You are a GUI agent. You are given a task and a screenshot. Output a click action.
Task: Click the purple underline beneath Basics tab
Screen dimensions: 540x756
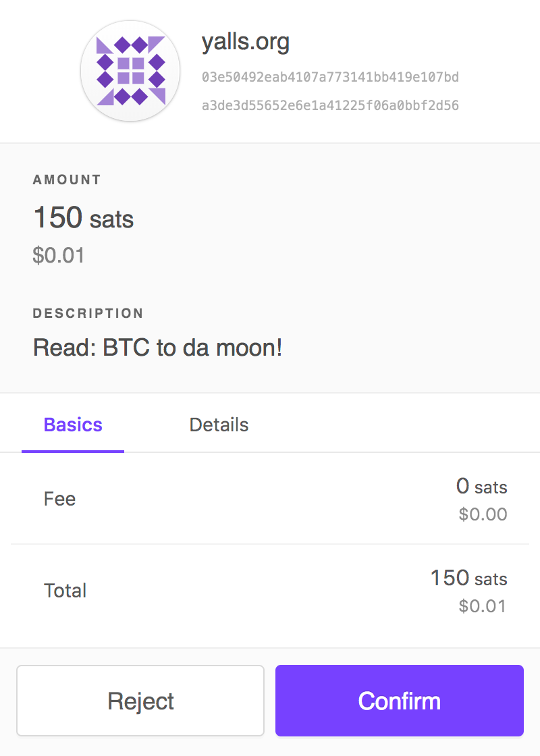point(73,451)
